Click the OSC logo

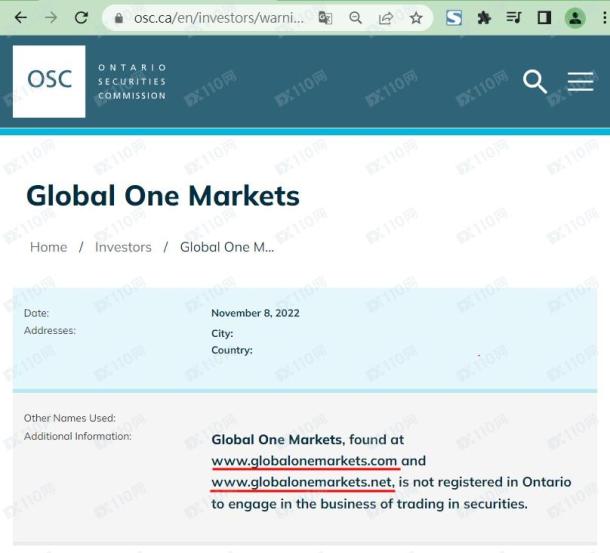pos(49,81)
